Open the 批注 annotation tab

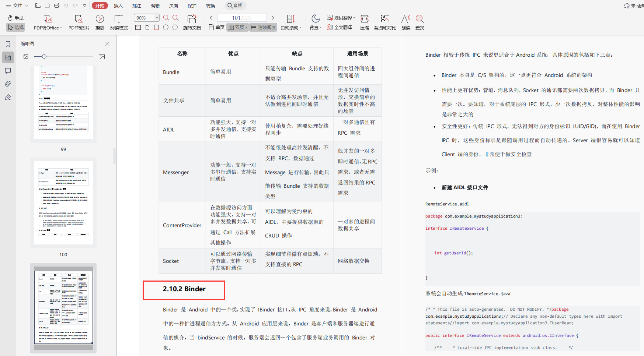coord(137,6)
